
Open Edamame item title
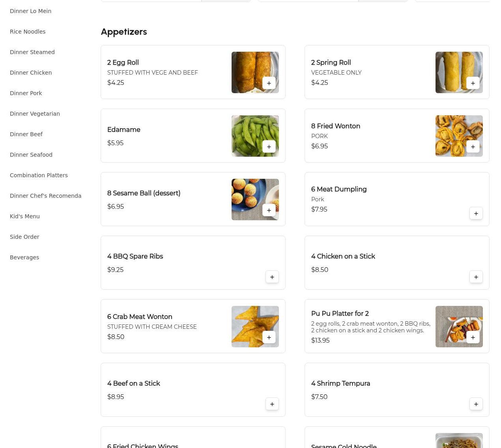click(x=124, y=129)
